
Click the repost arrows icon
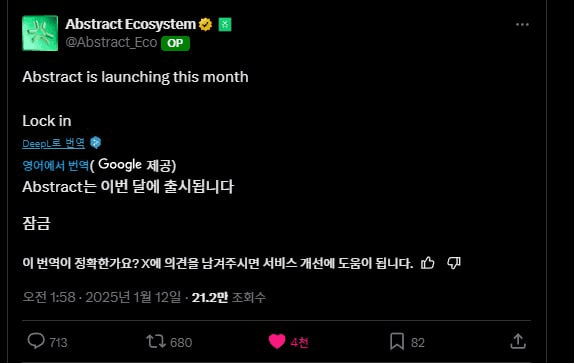(x=156, y=341)
